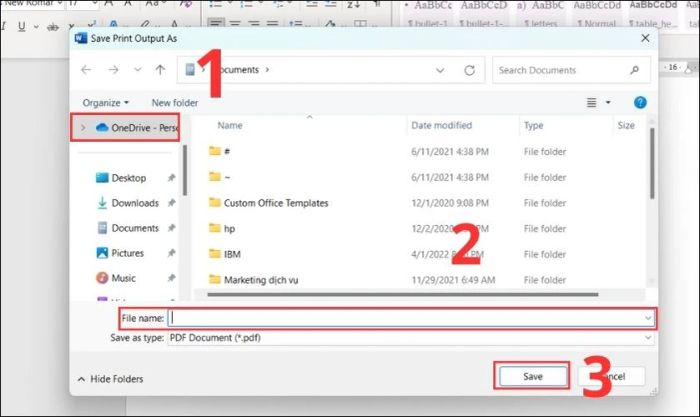Open recent locations dropdown arrow
This screenshot has height=417, width=700.
point(138,70)
